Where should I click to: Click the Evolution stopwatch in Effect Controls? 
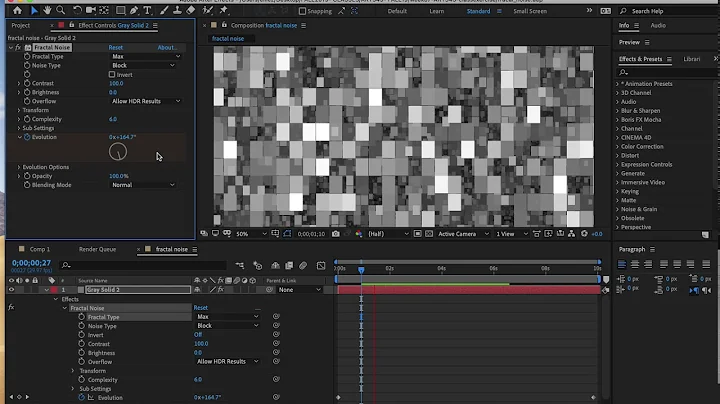27,137
